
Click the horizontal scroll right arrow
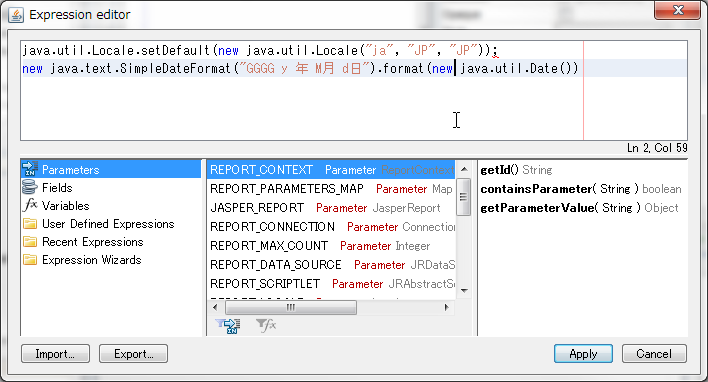point(447,307)
